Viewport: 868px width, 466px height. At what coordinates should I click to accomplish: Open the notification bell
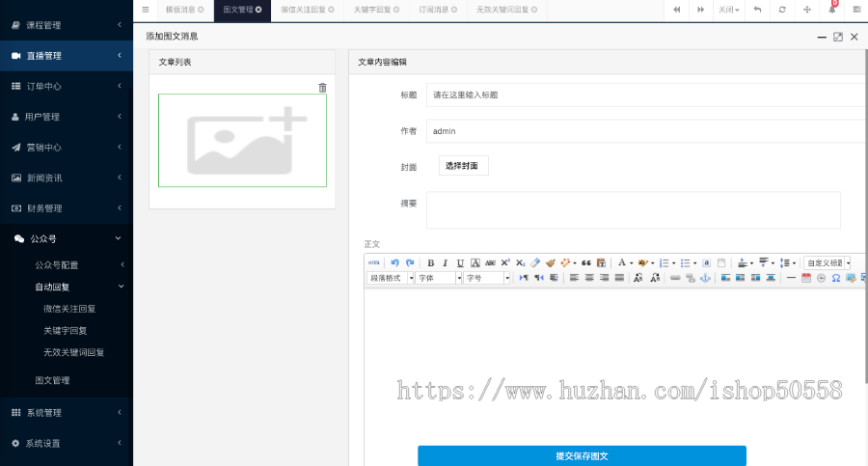pyautogui.click(x=832, y=10)
